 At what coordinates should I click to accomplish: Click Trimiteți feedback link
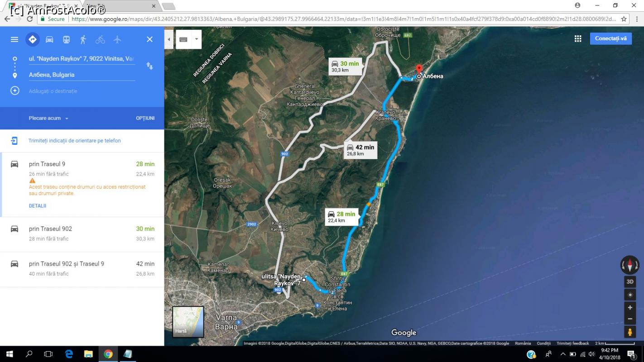573,343
